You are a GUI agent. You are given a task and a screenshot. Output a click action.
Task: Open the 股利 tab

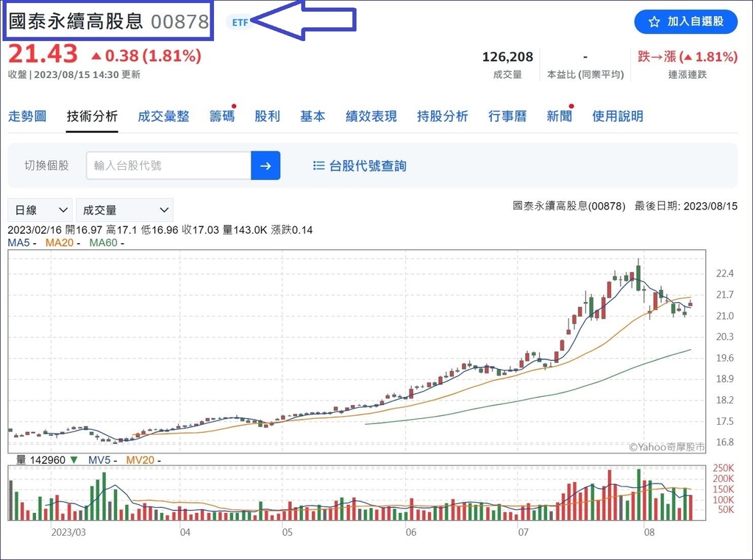268,116
